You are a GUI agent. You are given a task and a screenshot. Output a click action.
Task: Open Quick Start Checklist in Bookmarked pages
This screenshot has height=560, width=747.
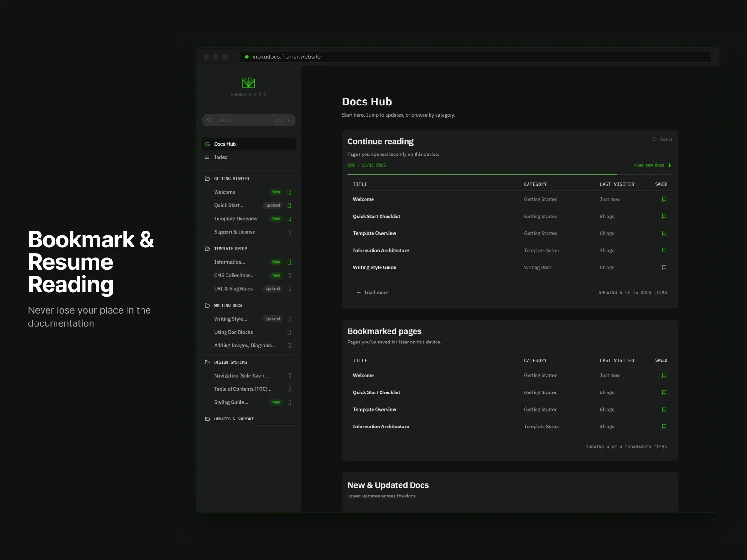tap(376, 392)
